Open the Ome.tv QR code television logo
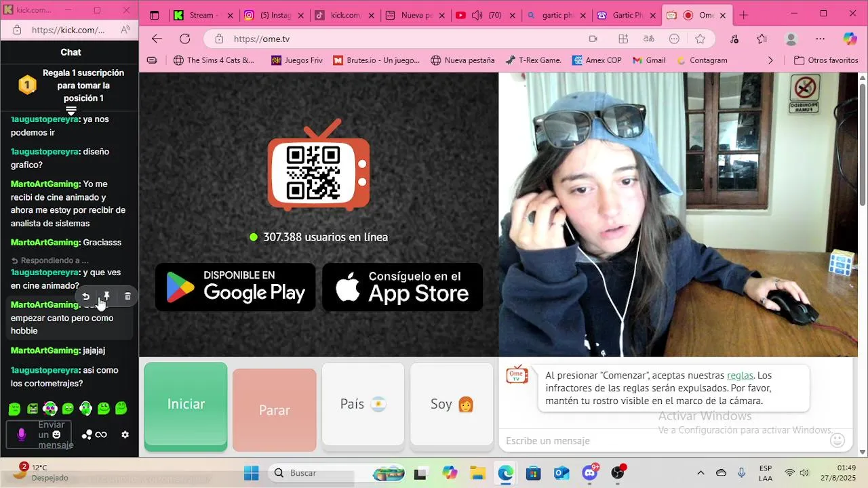This screenshot has width=868, height=488. pyautogui.click(x=319, y=166)
